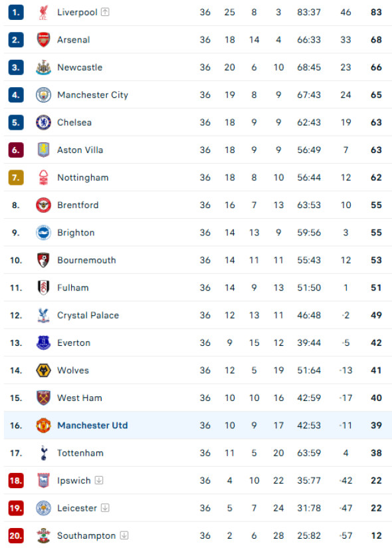Click the Newcastle club crest
Viewport: 392px width, 548px height.
[43, 67]
